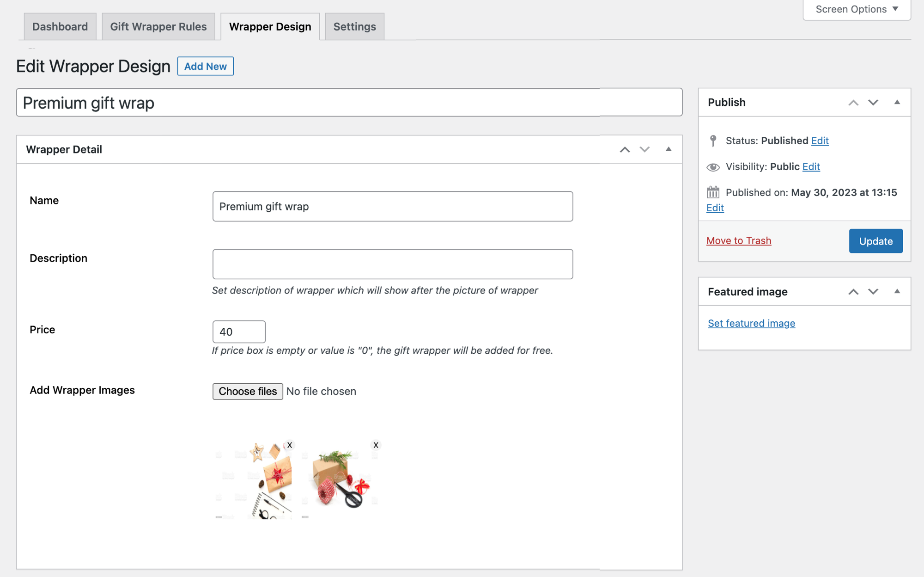Viewport: 924px width, 577px height.
Task: Edit the Published status
Action: (x=820, y=141)
